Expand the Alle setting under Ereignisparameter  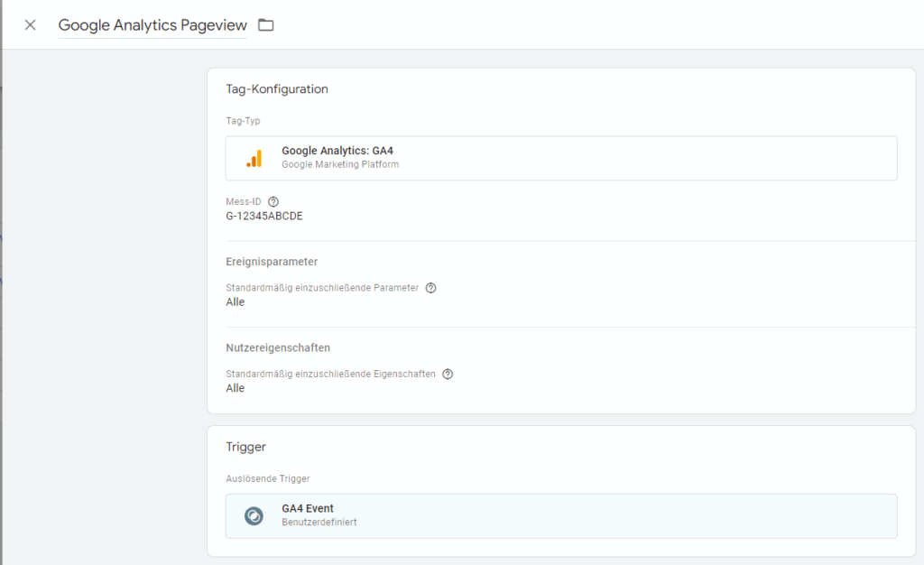click(x=235, y=301)
